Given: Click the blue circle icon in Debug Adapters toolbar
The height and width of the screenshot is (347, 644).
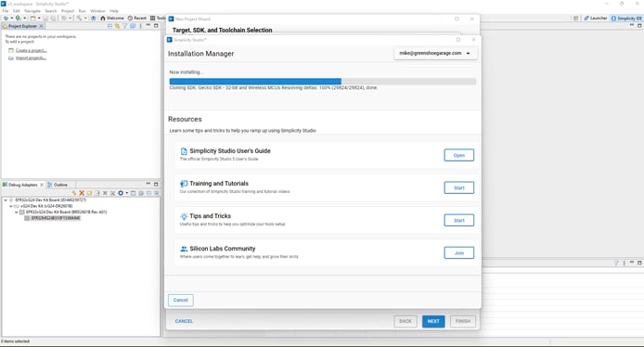Looking at the screenshot, I should click(x=121, y=193).
